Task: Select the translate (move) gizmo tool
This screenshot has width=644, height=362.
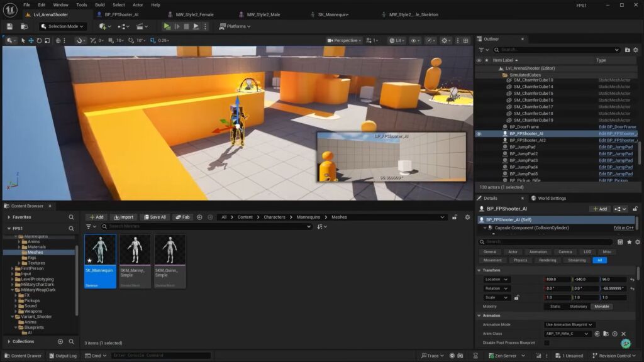Action: pyautogui.click(x=31, y=41)
